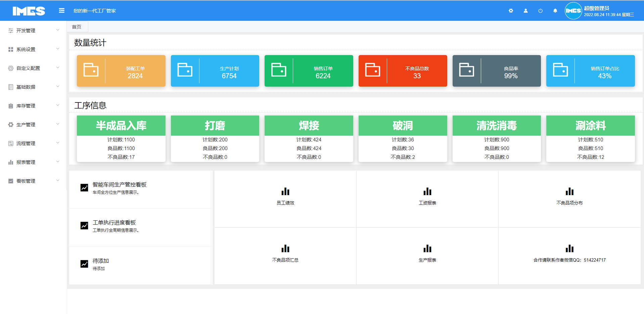
Task: Open settings gear icon in header
Action: [x=511, y=11]
